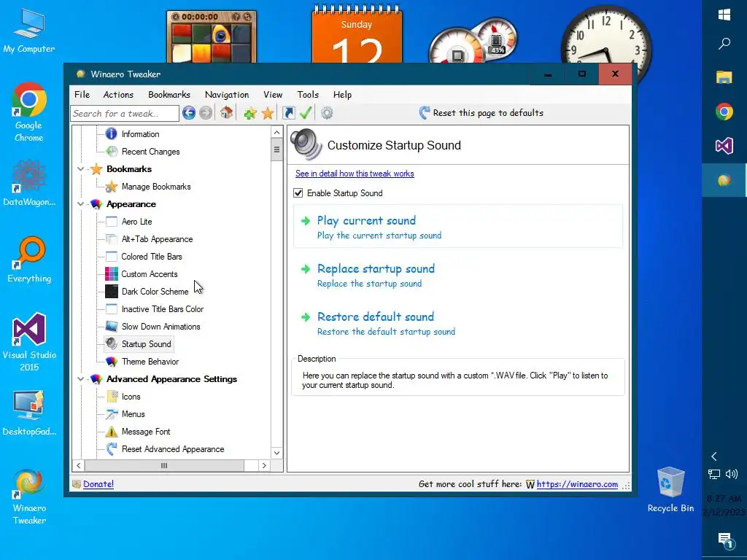Add bookmark with green plus star icon
The image size is (747, 560).
tap(249, 113)
